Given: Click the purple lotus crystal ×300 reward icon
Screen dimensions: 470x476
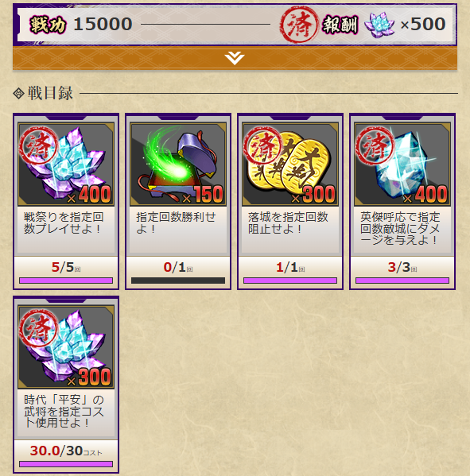Looking at the screenshot, I should (x=66, y=347).
